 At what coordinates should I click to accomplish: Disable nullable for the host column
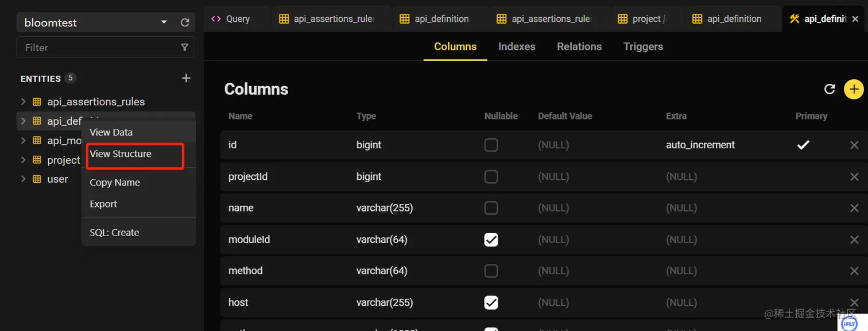(x=491, y=302)
